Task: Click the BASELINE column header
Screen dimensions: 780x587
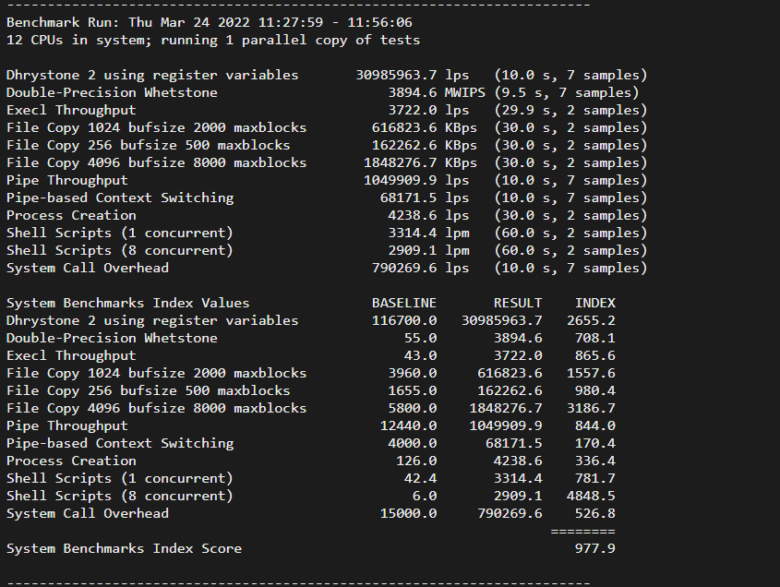Action: coord(404,303)
